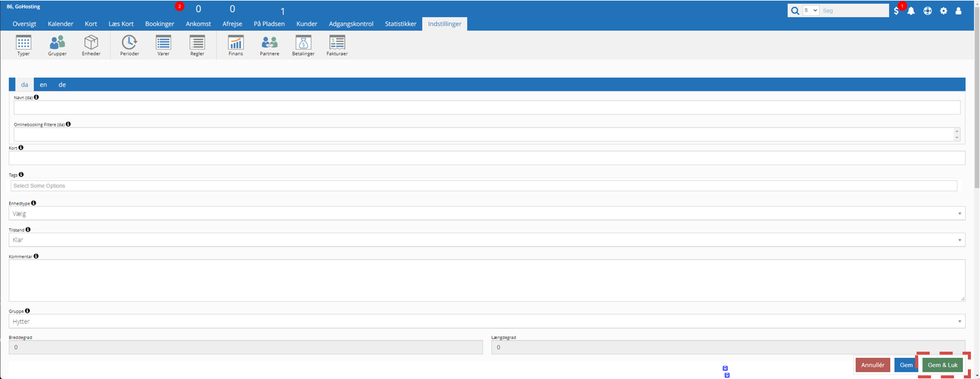Open the Regler list icon

click(x=197, y=44)
